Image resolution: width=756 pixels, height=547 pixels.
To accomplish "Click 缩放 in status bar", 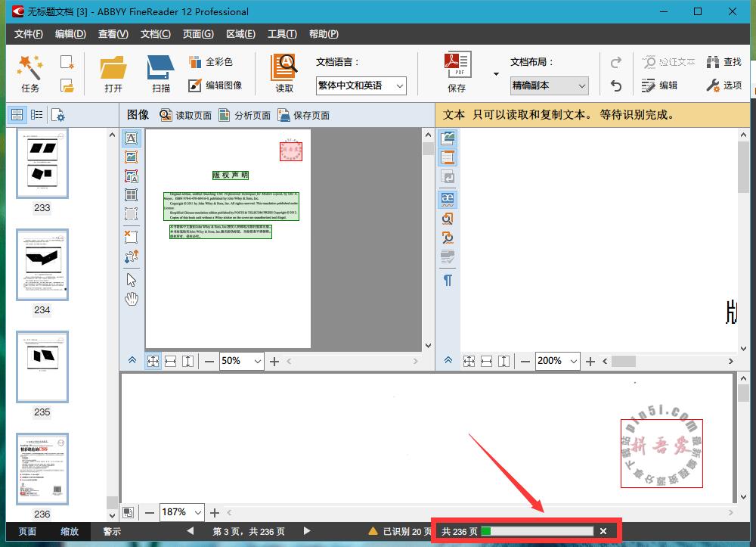I will 70,532.
